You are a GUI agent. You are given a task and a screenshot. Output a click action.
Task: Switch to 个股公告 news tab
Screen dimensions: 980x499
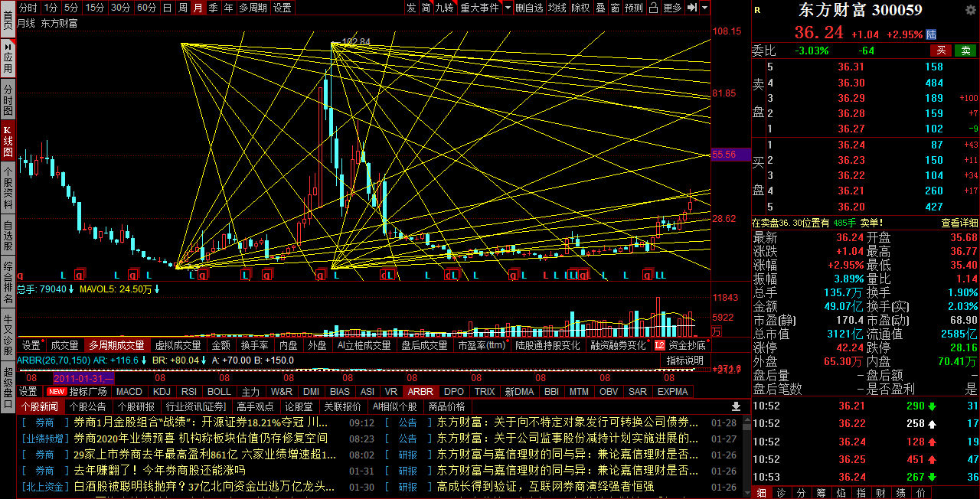pos(87,406)
